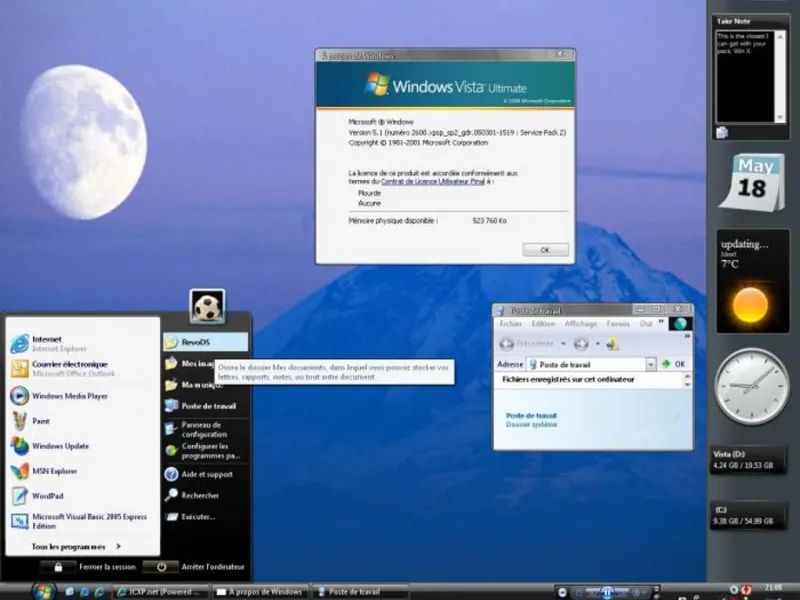The height and width of the screenshot is (600, 800).
Task: Click the Vista (D:) drive meter
Action: click(x=747, y=460)
